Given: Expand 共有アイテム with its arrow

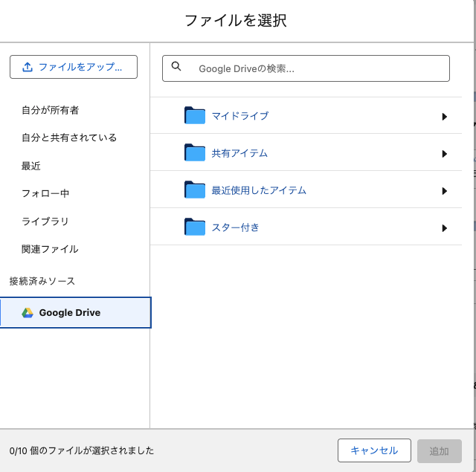Looking at the screenshot, I should [x=444, y=154].
